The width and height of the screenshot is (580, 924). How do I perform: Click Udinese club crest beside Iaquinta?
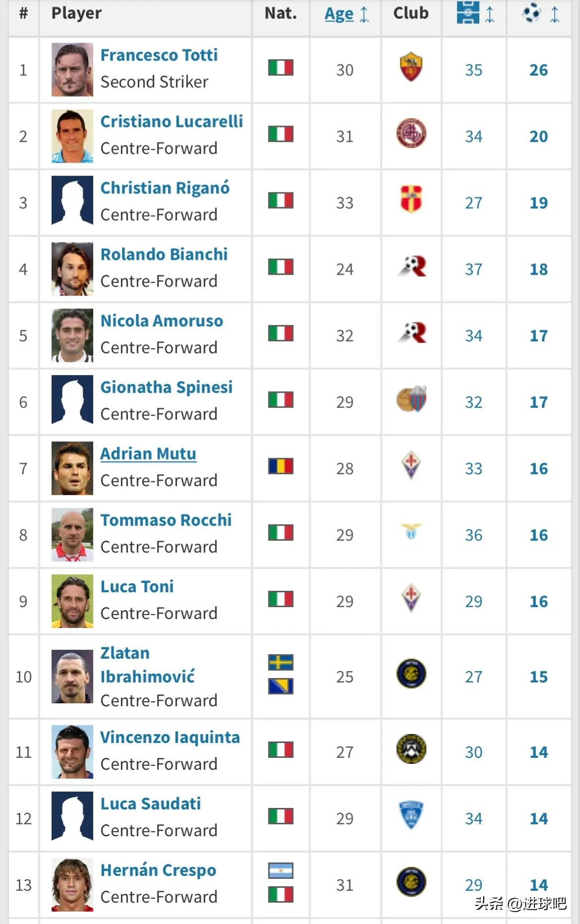[x=411, y=749]
